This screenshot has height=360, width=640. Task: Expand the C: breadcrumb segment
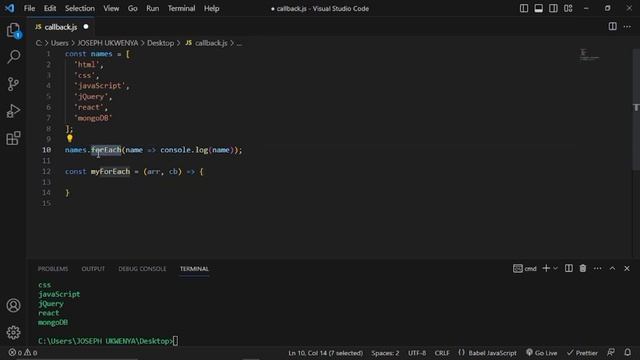(39, 43)
